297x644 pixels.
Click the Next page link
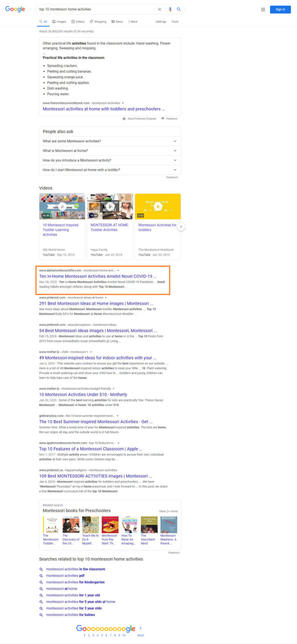[140, 635]
